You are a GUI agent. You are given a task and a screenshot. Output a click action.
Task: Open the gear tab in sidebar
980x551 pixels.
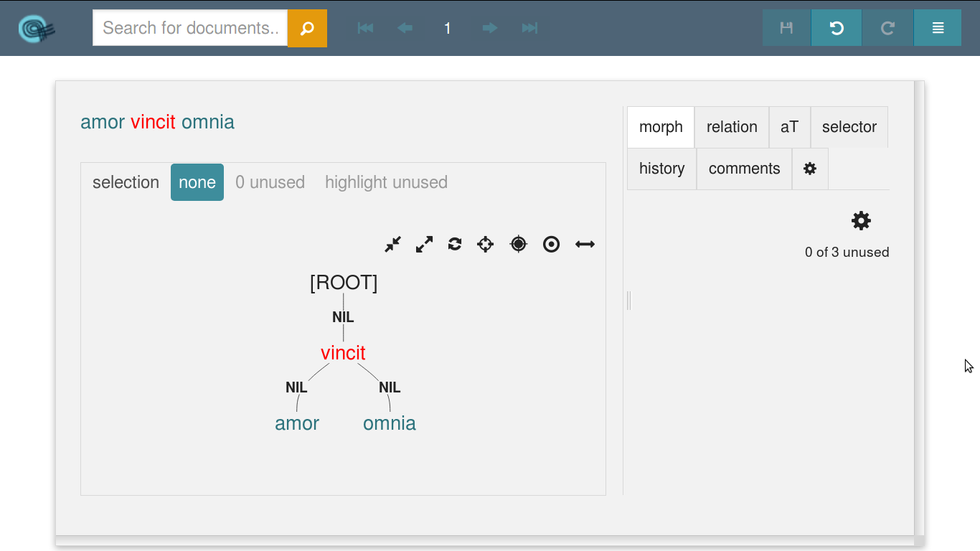(810, 169)
